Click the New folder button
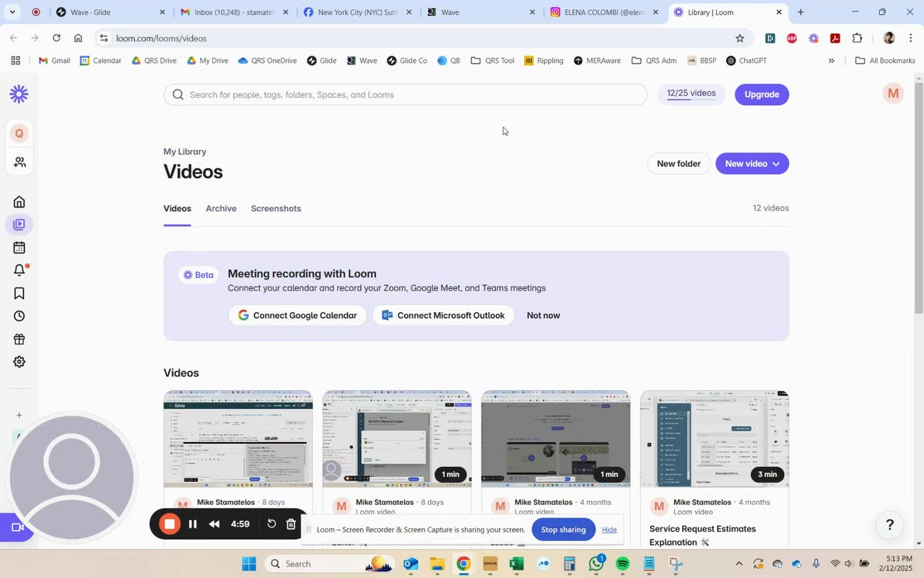This screenshot has width=924, height=578. (679, 164)
